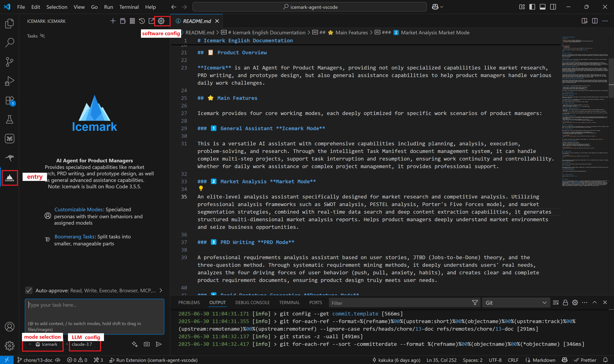Toggle the output filter funnel
Screen dimensions: 614x364
pos(475,303)
